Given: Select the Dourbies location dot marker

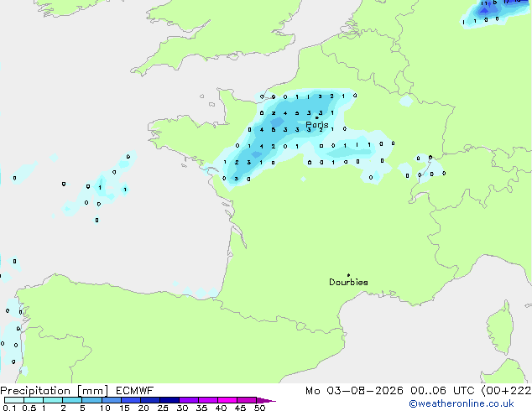Looking at the screenshot, I should pos(348,275).
